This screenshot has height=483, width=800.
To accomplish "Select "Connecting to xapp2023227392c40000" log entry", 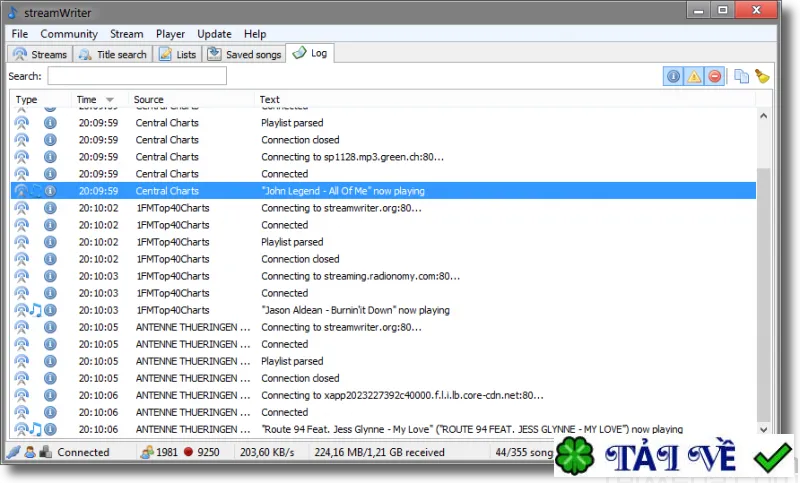I will click(x=383, y=395).
